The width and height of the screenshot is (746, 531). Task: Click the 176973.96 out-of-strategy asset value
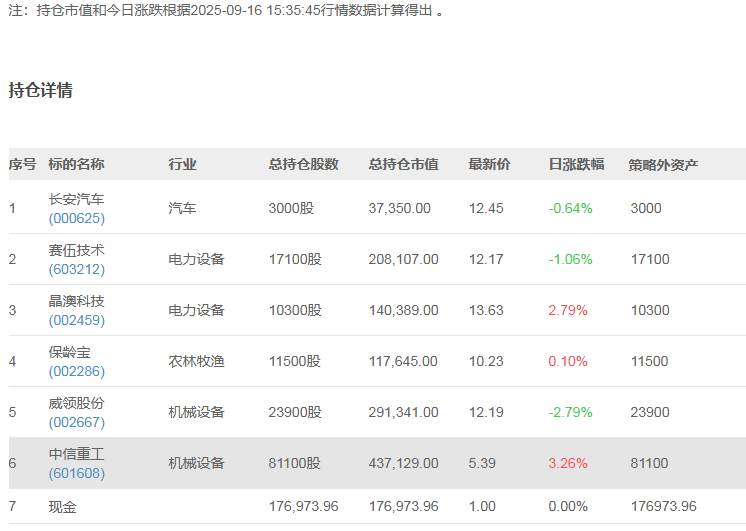point(663,506)
